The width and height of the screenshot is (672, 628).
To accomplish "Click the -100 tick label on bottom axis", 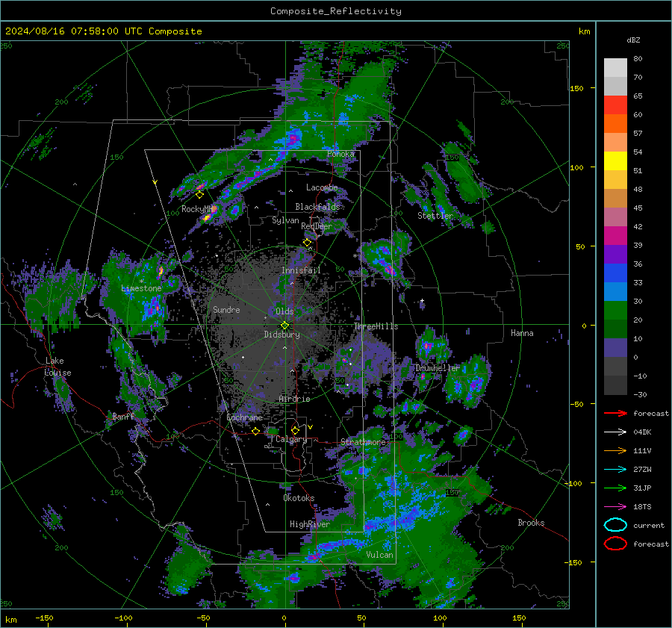I will click(x=123, y=618).
